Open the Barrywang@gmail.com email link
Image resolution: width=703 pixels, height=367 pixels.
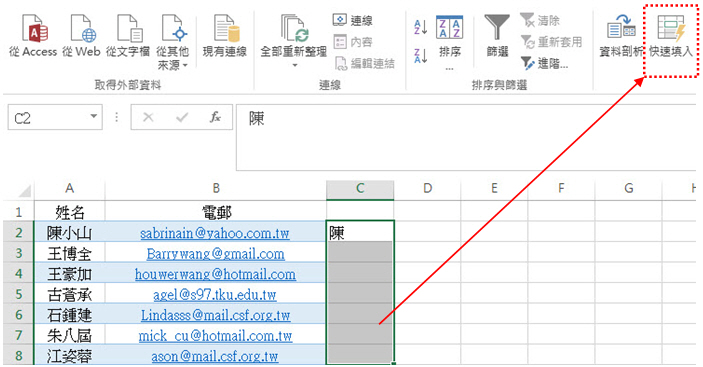[215, 254]
